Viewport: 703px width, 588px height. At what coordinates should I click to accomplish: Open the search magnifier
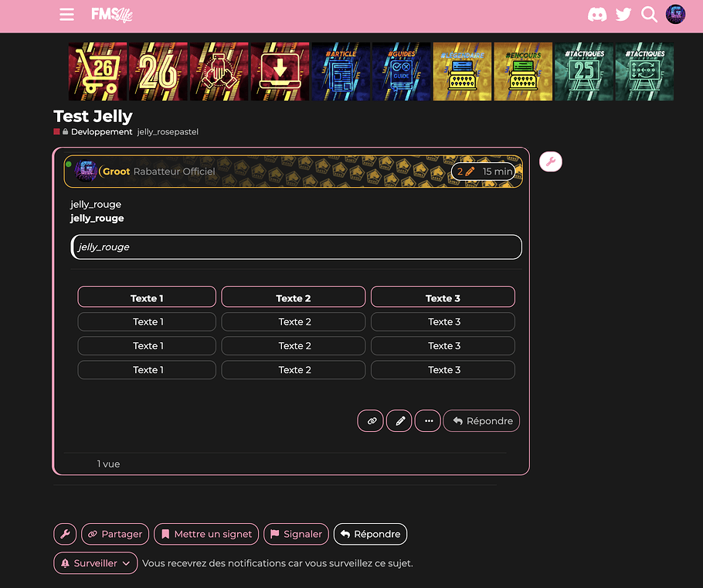[650, 15]
